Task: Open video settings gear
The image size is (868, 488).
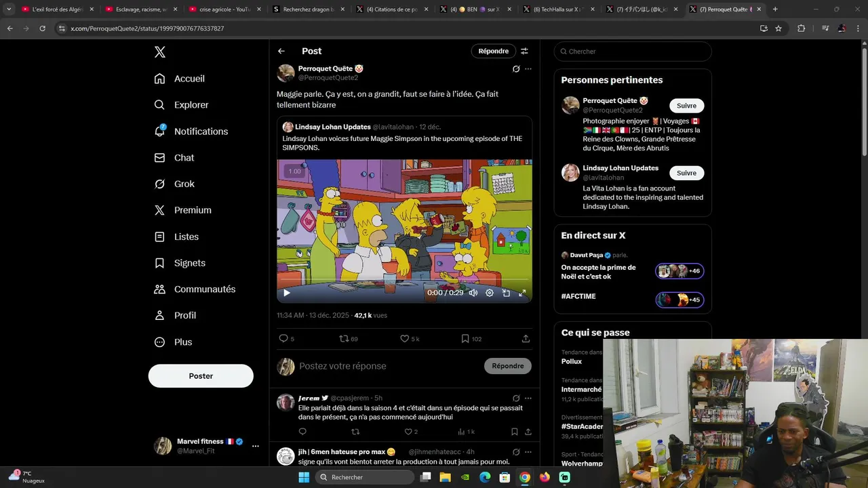Action: (x=490, y=293)
